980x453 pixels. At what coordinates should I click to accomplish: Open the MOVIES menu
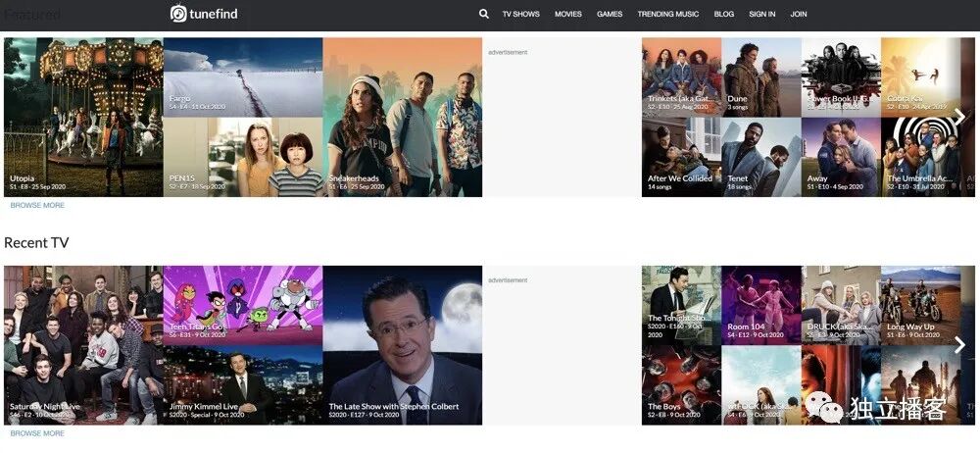click(x=568, y=14)
